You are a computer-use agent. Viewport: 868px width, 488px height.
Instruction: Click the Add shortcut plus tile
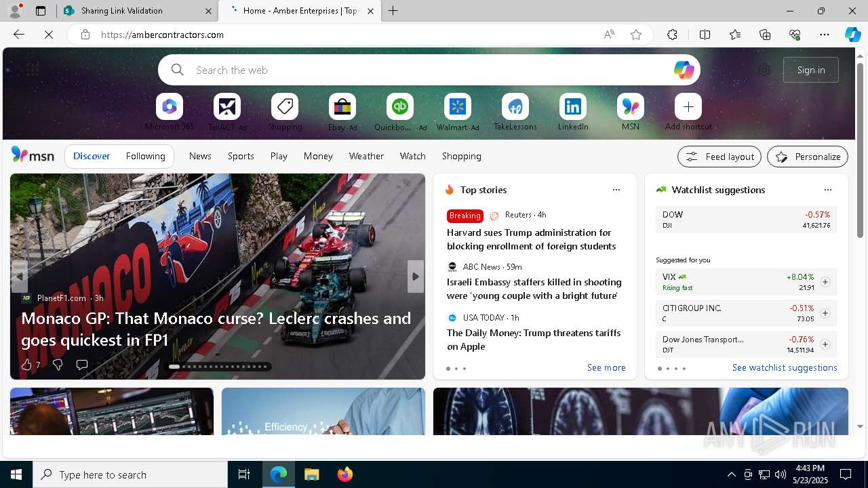(x=688, y=107)
